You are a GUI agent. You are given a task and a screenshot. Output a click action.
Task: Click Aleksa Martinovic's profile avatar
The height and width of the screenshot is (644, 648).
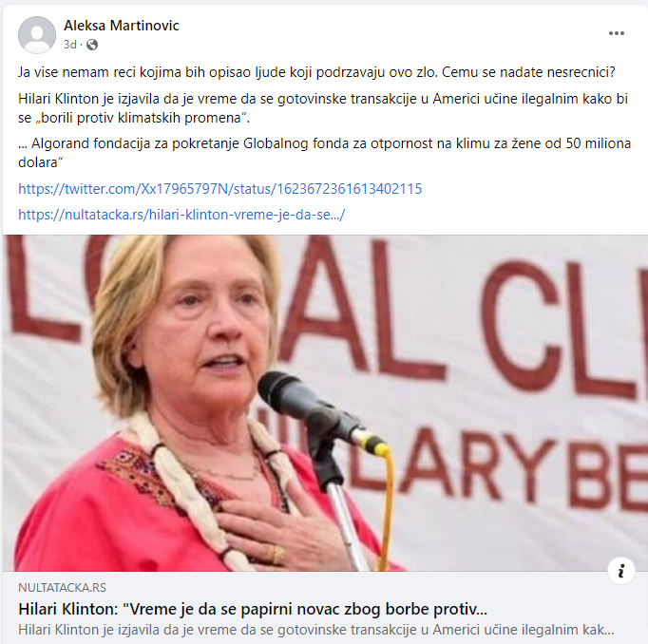(x=37, y=35)
